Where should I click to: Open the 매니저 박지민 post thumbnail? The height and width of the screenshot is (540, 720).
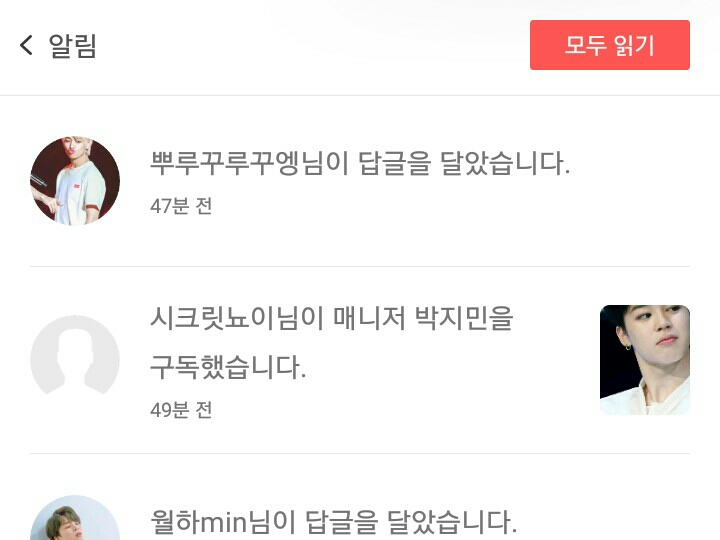coord(645,360)
